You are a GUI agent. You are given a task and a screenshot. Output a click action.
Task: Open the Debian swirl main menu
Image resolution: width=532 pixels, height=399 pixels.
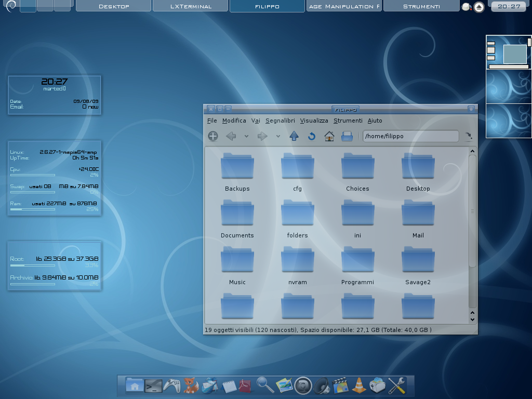tap(11, 6)
